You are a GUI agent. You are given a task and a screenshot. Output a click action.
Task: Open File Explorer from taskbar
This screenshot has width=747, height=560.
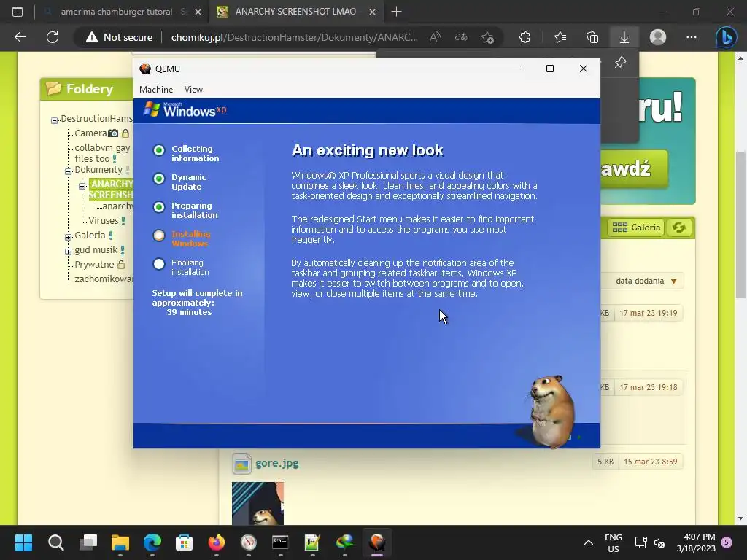coord(120,542)
